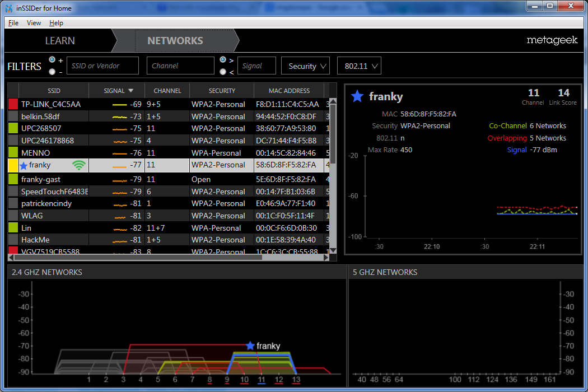Image resolution: width=588 pixels, height=392 pixels.
Task: Select the SpeedTouchF6483E network row
Action: [169, 192]
